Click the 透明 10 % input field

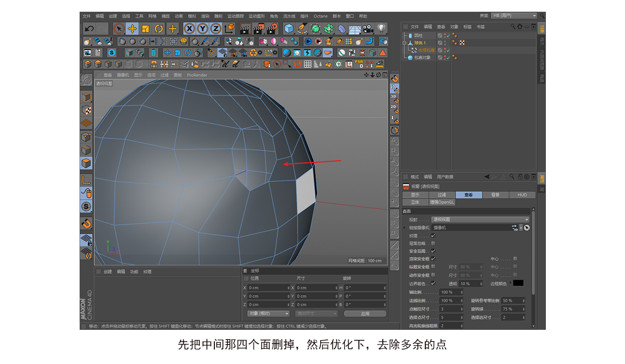click(471, 283)
